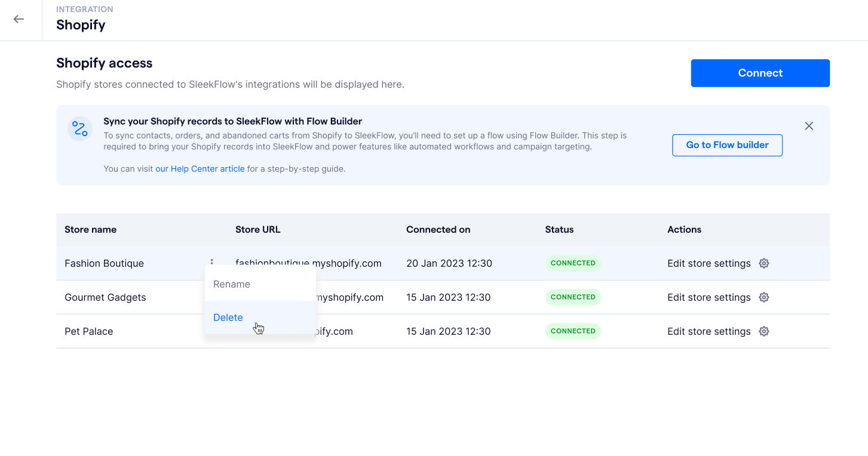Click the 20 Jan 2023 12:30 date
868x456 pixels.
point(449,263)
